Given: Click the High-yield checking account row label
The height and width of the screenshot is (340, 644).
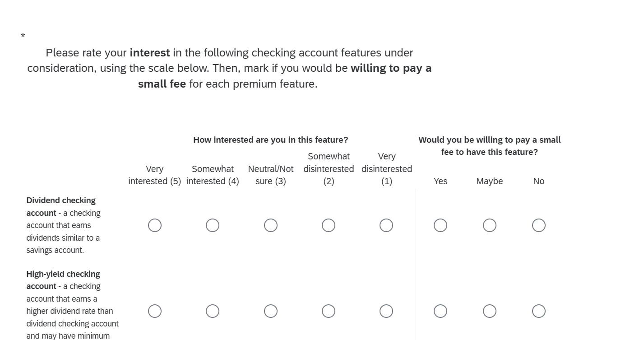Looking at the screenshot, I should [72, 305].
